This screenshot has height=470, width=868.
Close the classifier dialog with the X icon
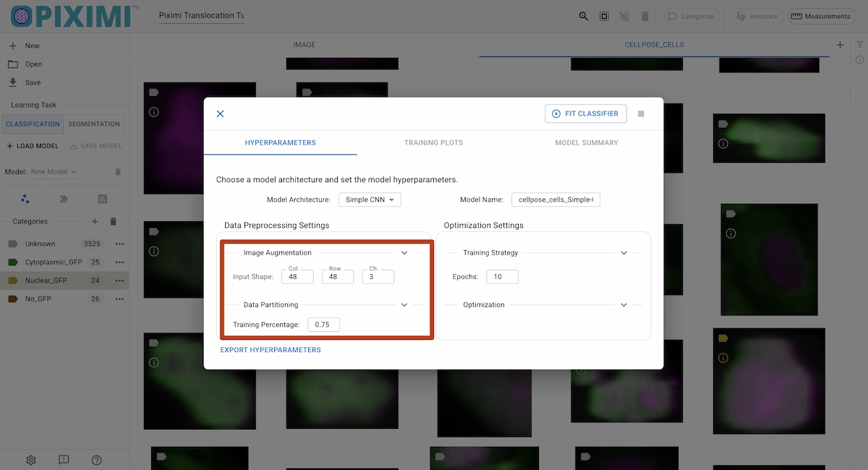(x=221, y=114)
